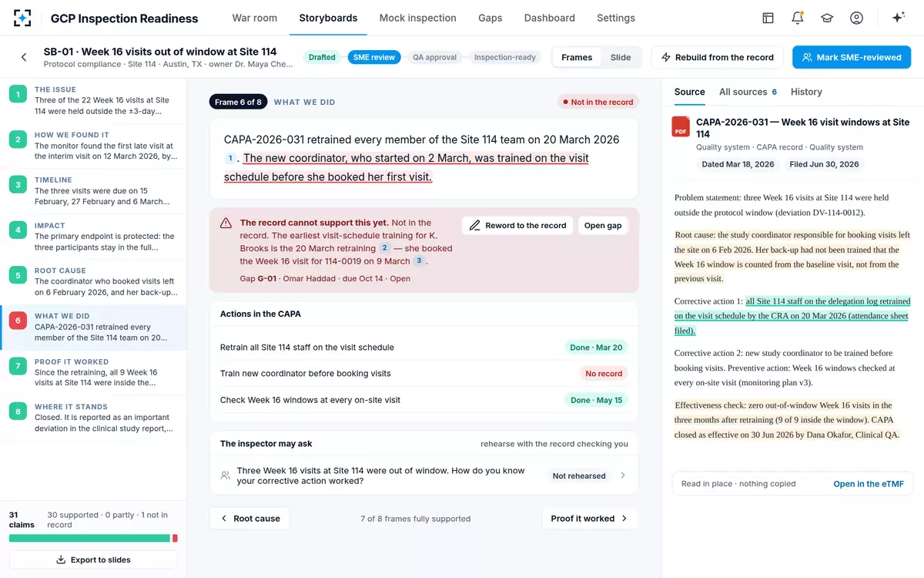Image resolution: width=924 pixels, height=578 pixels.
Task: Click Reword to the record
Action: coord(517,226)
